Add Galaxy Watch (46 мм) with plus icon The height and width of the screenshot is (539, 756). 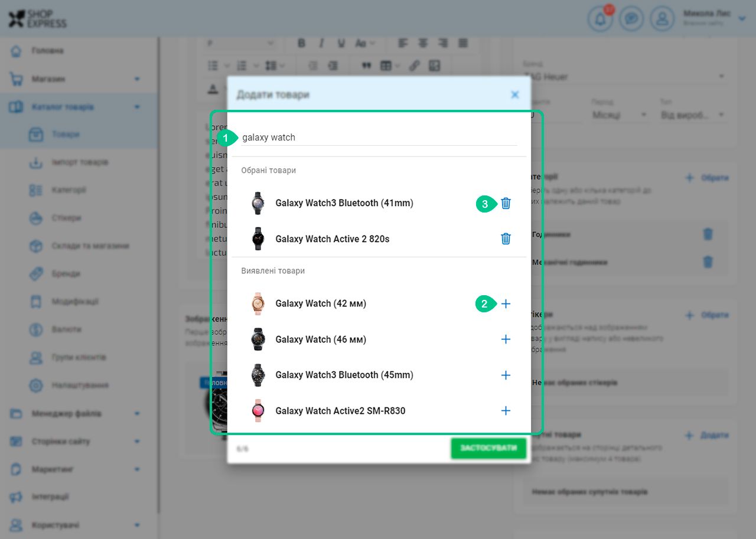click(506, 339)
